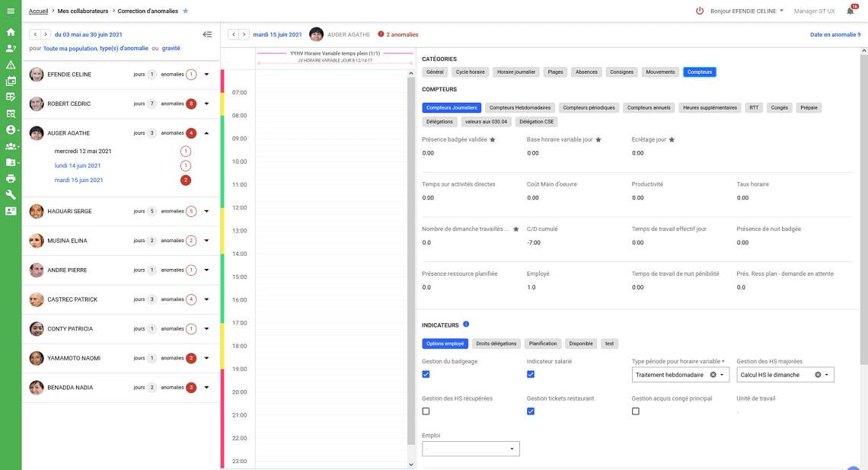Go to next day after mardi 15 juin
The width and height of the screenshot is (868, 470).
pos(244,34)
